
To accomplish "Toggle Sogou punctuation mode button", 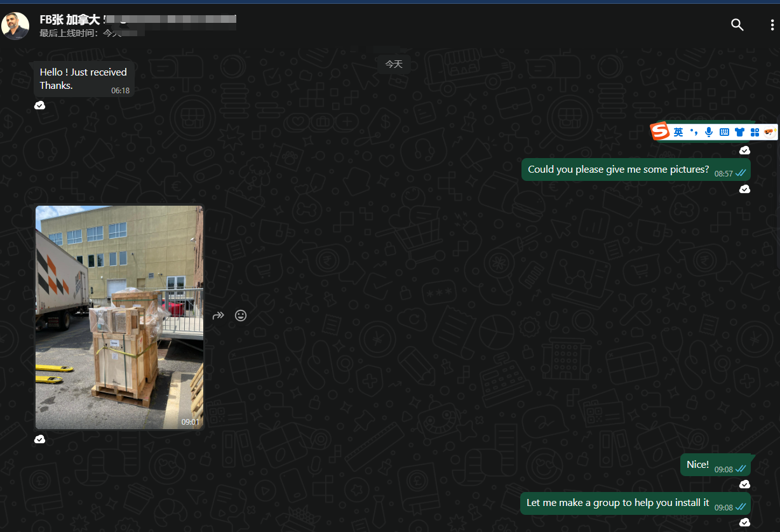I will tap(694, 132).
